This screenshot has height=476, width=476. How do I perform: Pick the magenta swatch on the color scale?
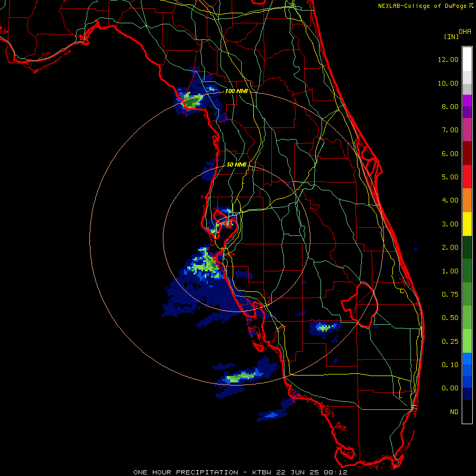coord(467,100)
